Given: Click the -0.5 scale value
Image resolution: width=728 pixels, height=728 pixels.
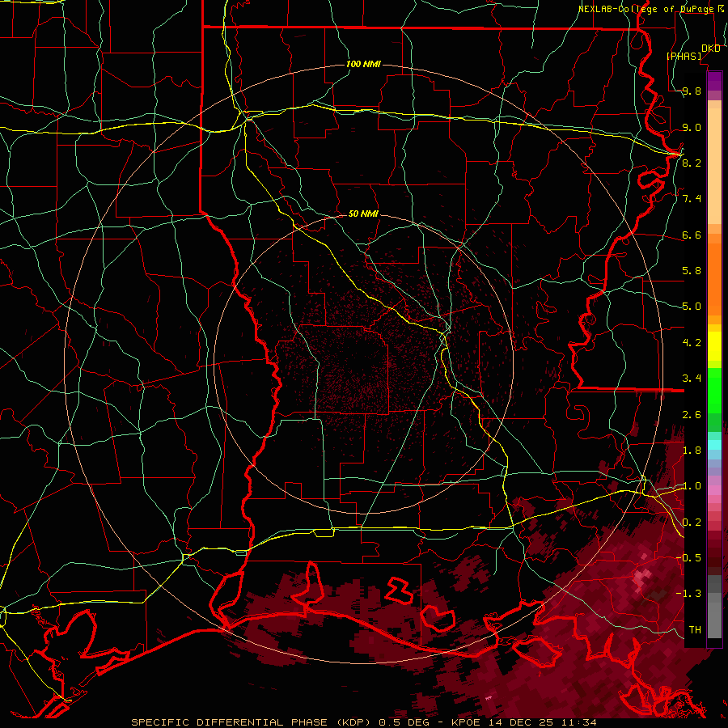Looking at the screenshot, I should (689, 558).
